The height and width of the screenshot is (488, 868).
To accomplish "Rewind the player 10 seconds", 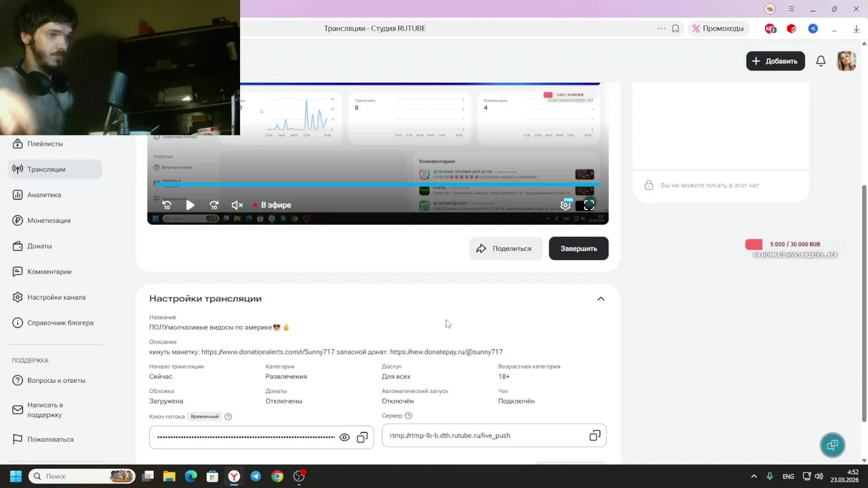I will point(167,205).
